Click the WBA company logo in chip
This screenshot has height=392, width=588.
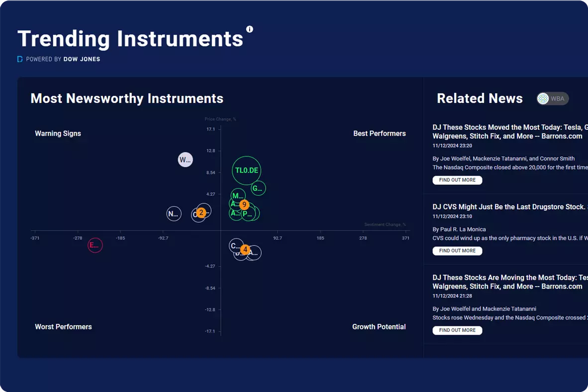coord(543,98)
